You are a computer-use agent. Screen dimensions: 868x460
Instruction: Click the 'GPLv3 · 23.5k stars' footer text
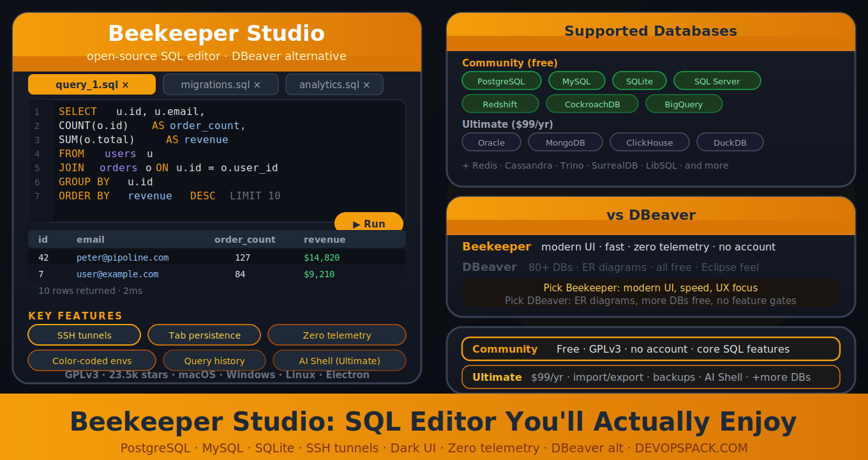click(217, 374)
